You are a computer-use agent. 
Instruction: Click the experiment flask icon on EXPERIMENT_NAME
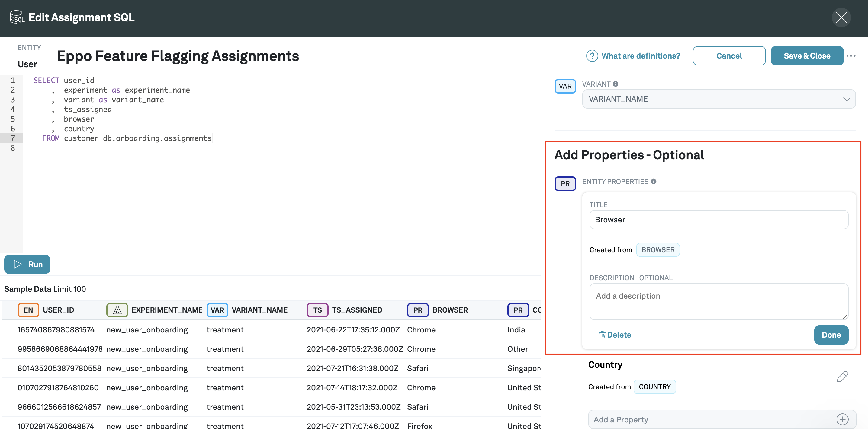(x=117, y=310)
